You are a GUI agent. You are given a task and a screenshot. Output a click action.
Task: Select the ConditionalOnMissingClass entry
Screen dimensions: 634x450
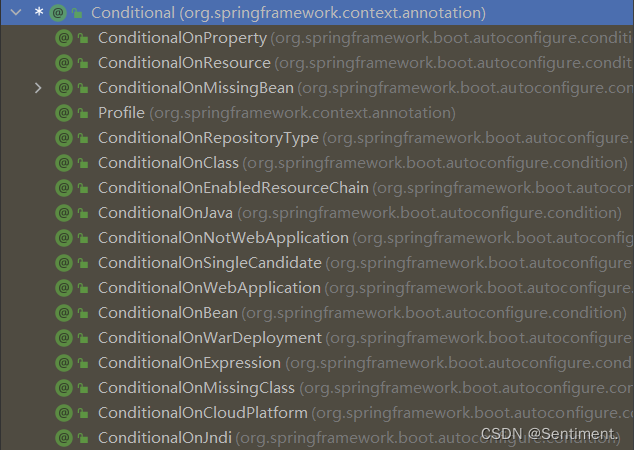coord(197,388)
